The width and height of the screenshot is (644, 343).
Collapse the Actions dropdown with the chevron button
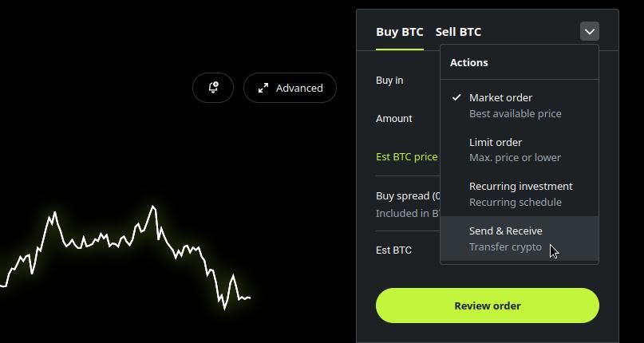589,32
